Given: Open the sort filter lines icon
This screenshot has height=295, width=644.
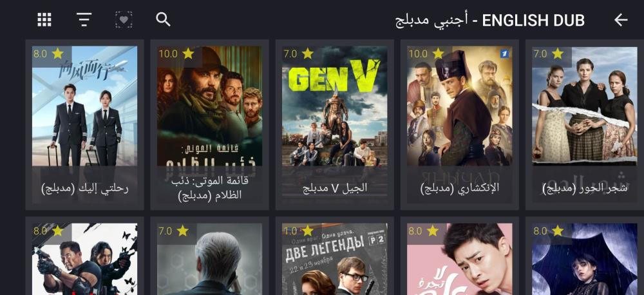Looking at the screenshot, I should [x=84, y=19].
